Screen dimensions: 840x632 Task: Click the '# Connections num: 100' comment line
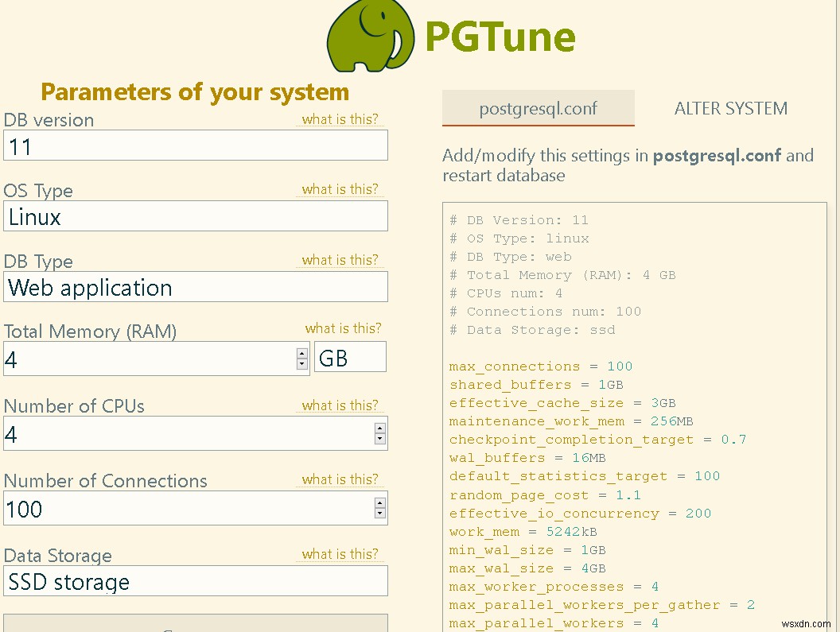(546, 312)
